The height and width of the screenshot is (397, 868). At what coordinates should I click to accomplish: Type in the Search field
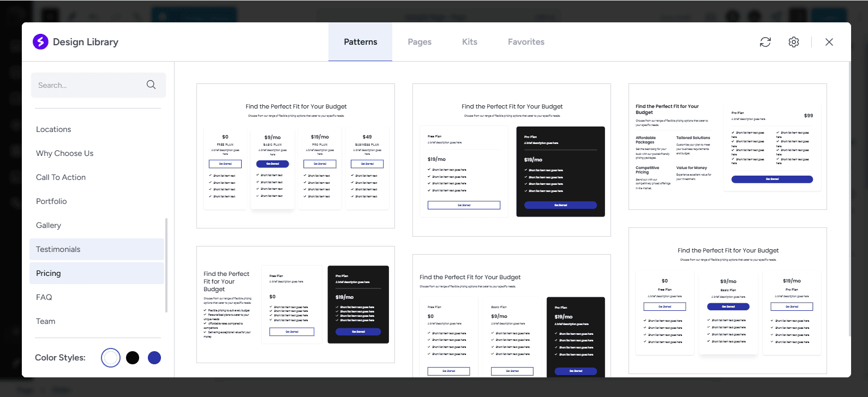coord(87,85)
